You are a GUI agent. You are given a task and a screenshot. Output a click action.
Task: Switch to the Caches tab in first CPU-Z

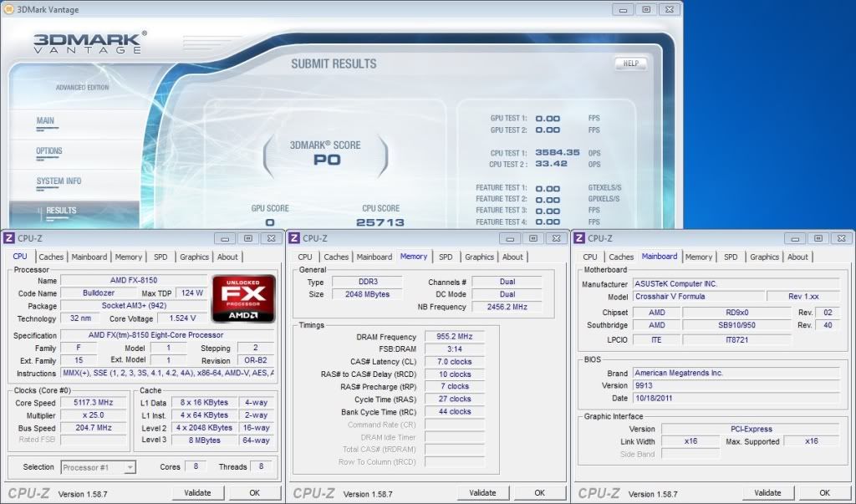pyautogui.click(x=51, y=257)
